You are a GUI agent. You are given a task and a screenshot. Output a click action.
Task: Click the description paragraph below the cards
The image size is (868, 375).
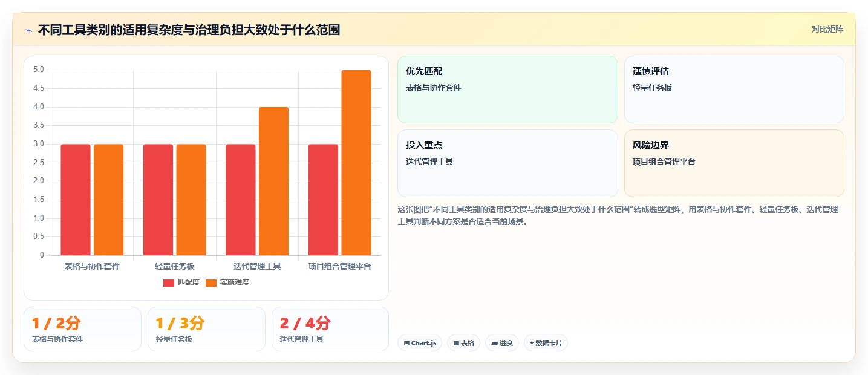(618, 215)
